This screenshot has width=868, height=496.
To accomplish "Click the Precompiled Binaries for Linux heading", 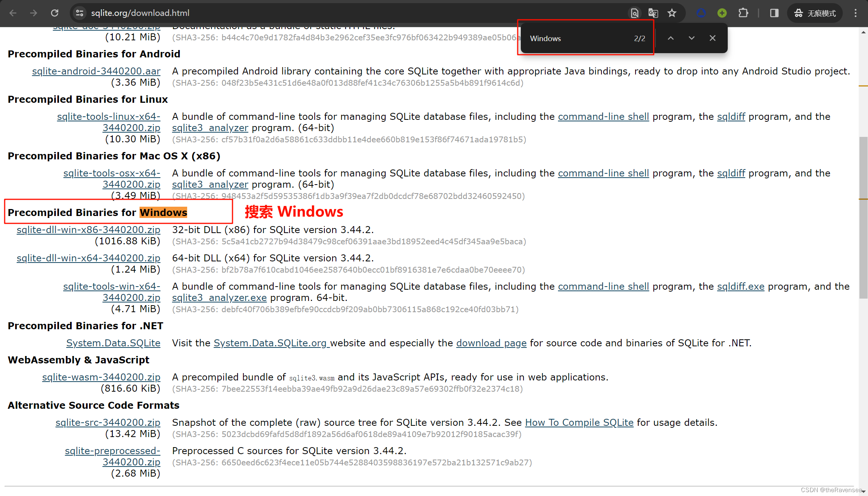I will click(x=88, y=99).
